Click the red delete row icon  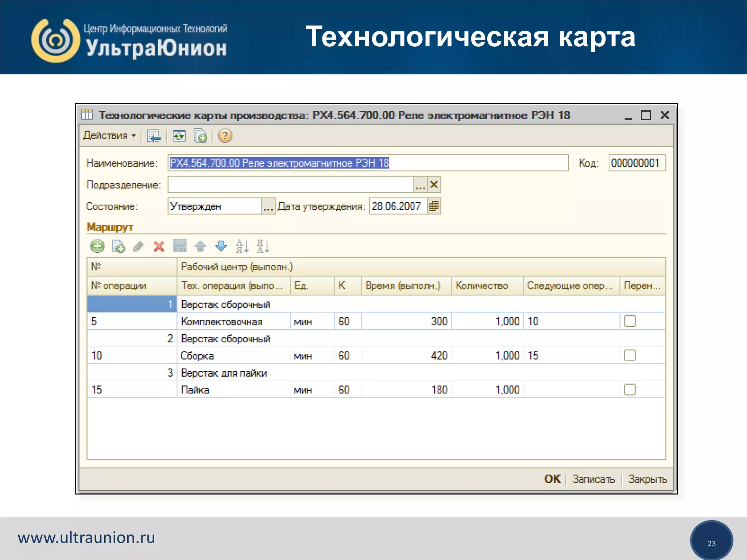[x=159, y=246]
